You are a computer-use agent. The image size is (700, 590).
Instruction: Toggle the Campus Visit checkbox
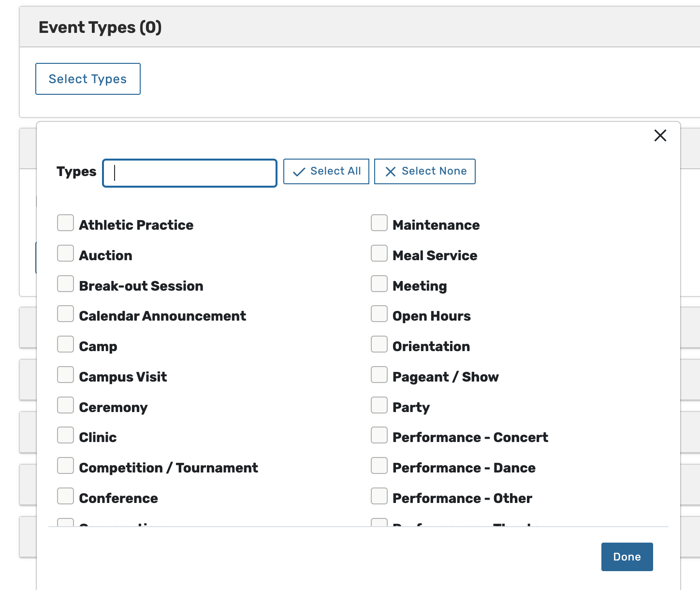(66, 375)
